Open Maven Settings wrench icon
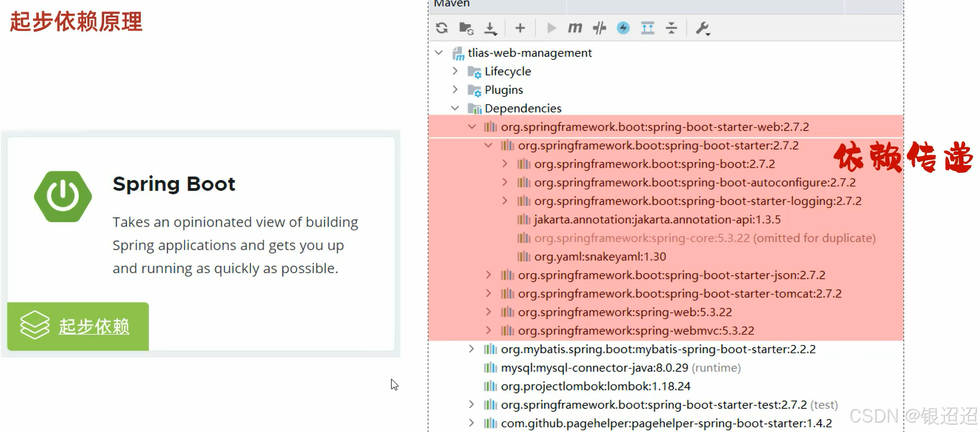Screen dimensions: 980x432 (x=703, y=29)
